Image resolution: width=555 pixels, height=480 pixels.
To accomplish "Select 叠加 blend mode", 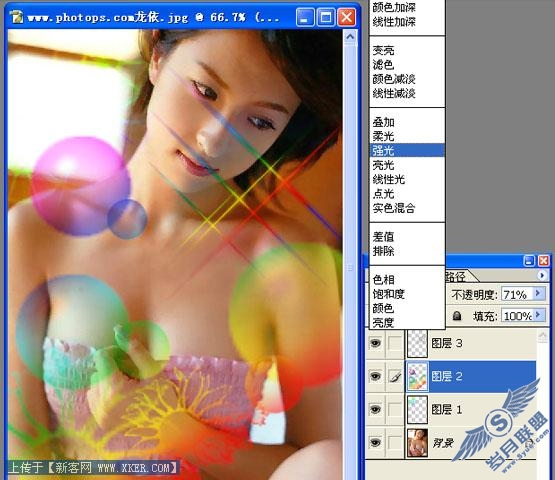I will (383, 122).
